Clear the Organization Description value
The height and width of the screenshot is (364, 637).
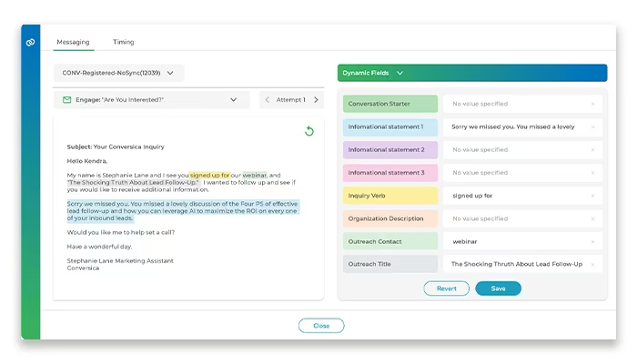pyautogui.click(x=592, y=218)
